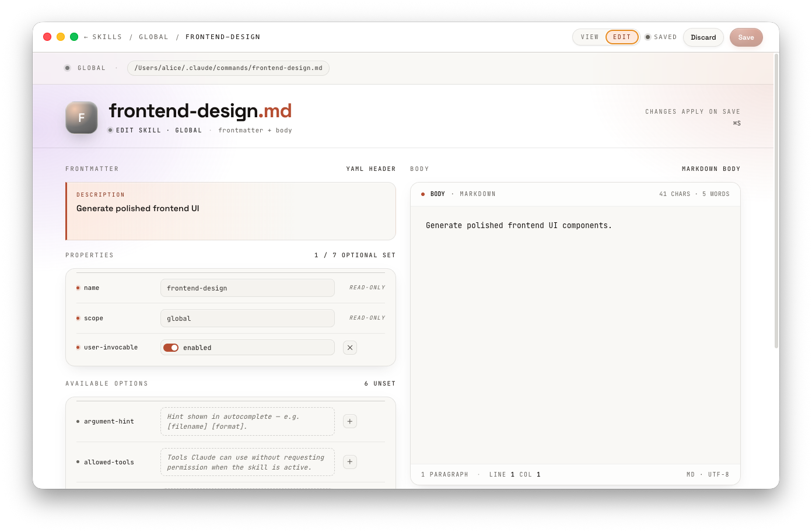Click the MARKDOWN BODY label

711,169
